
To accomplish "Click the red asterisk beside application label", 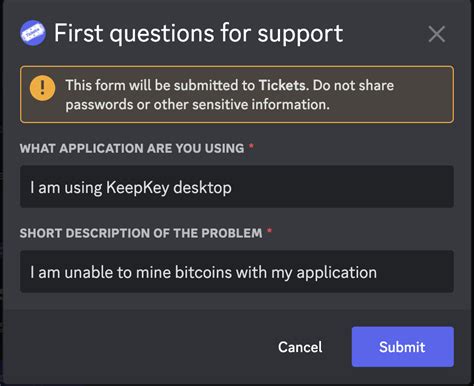I will (x=252, y=146).
